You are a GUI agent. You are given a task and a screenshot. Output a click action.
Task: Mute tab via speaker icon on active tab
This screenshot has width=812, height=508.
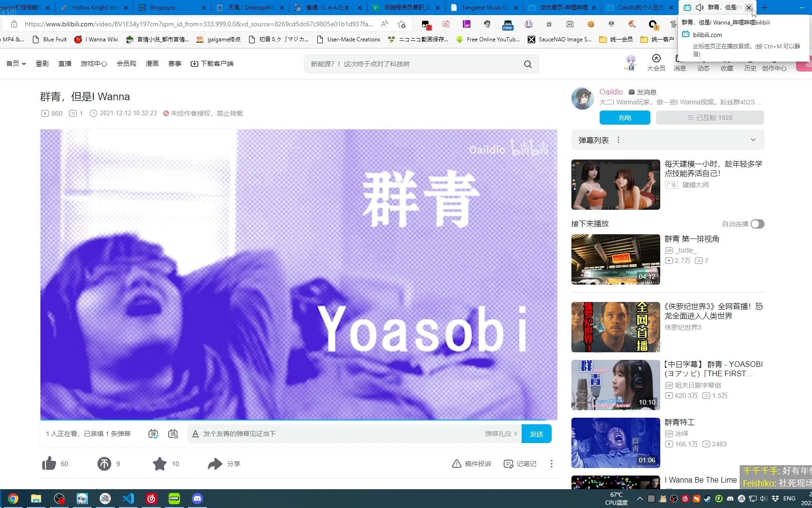tap(700, 8)
